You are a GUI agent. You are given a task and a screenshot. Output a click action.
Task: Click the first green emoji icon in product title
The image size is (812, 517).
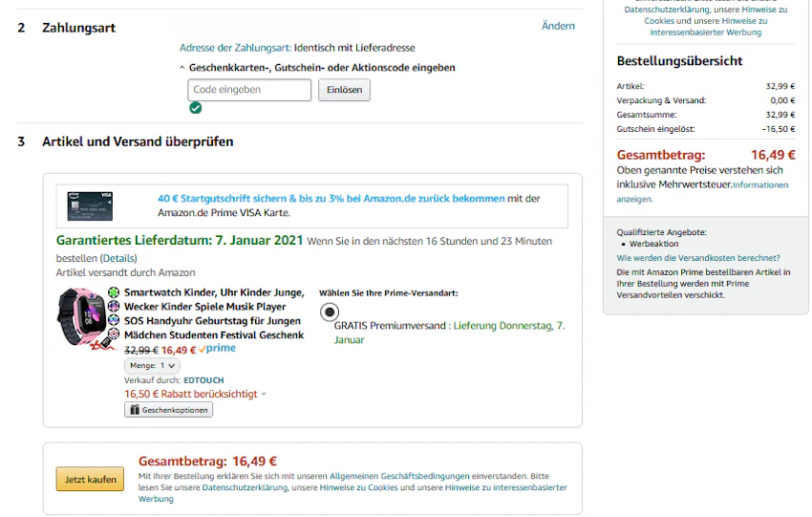pyautogui.click(x=114, y=292)
